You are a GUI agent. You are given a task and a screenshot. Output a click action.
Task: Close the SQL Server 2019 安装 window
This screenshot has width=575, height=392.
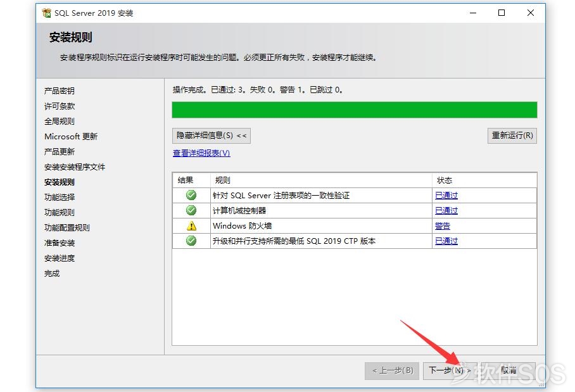530,13
